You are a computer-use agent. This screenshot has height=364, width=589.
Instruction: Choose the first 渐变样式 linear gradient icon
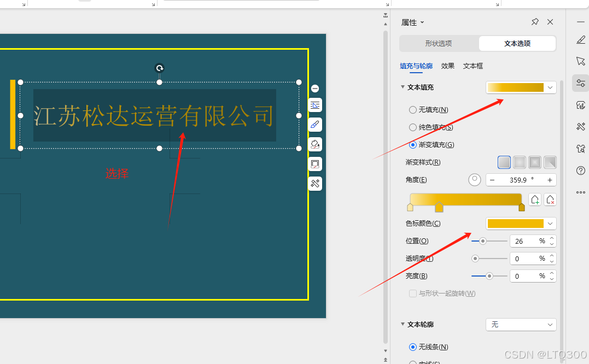point(504,162)
